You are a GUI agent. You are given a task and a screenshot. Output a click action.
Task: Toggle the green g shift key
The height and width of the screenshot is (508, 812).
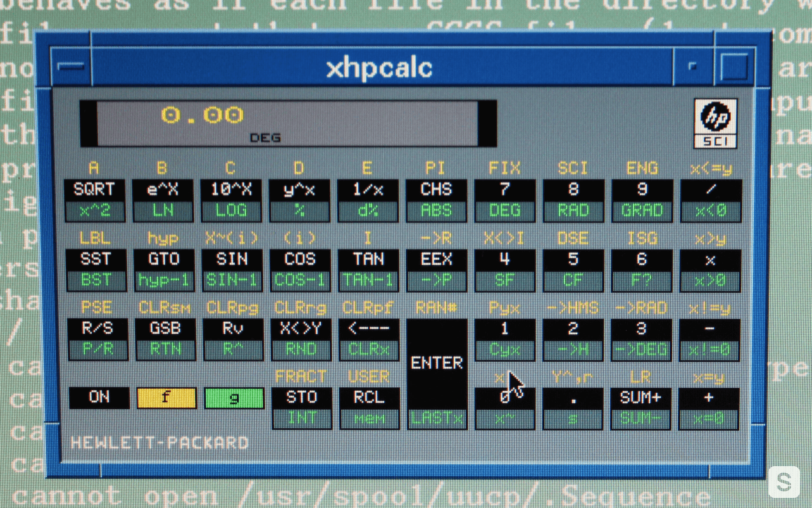[234, 398]
